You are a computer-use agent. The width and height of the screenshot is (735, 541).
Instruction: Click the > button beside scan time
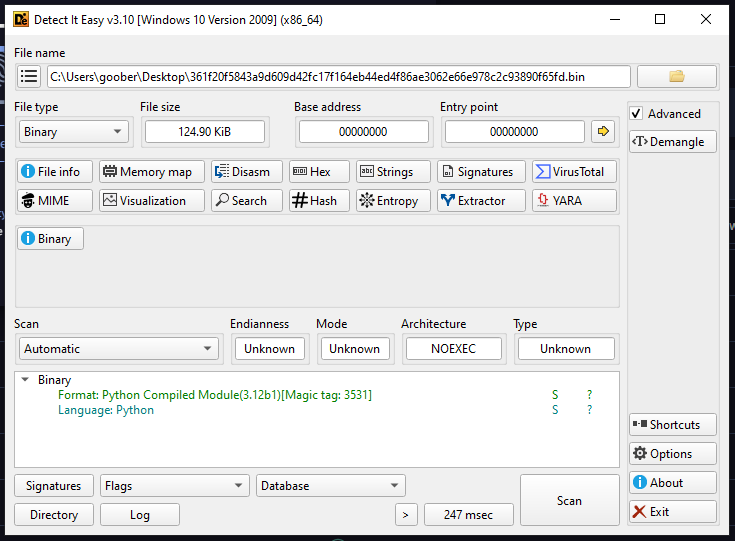(406, 515)
